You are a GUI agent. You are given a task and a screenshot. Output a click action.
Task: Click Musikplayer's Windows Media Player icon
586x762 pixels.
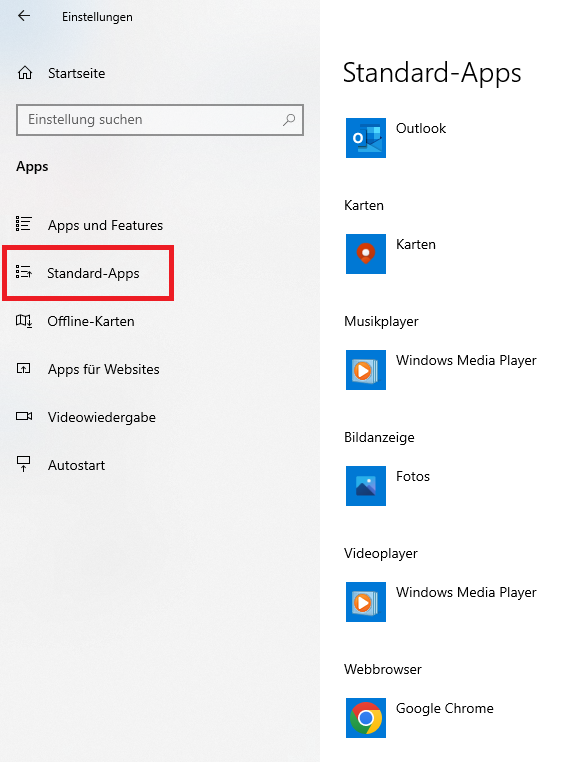[x=366, y=370]
